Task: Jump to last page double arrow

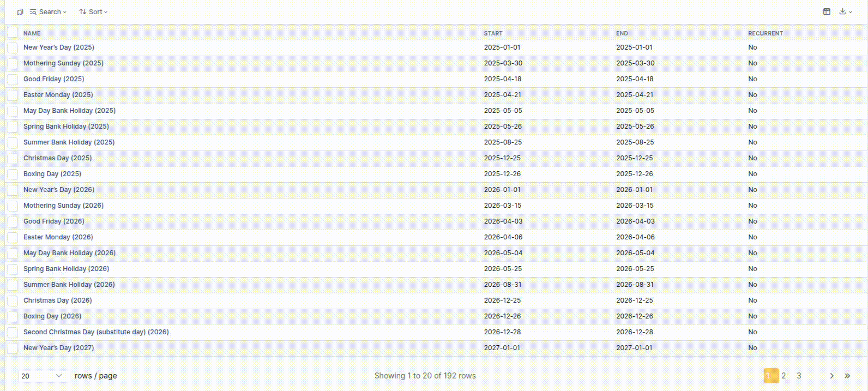Action: point(847,376)
